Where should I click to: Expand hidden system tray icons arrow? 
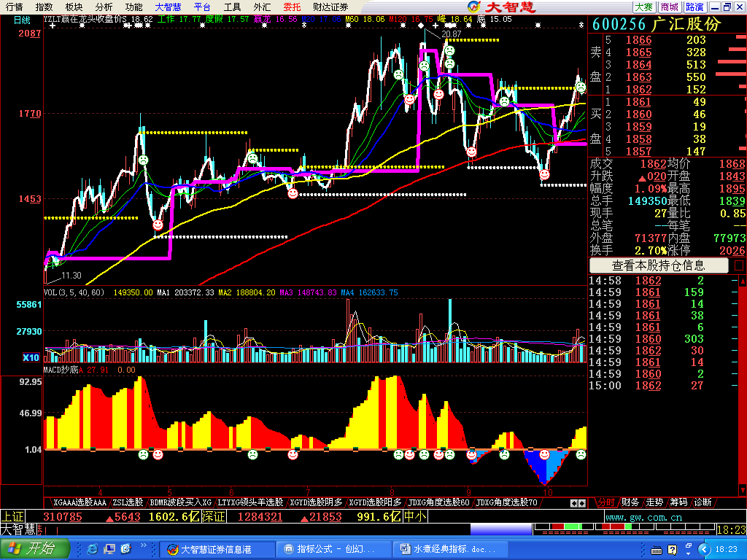(x=705, y=550)
